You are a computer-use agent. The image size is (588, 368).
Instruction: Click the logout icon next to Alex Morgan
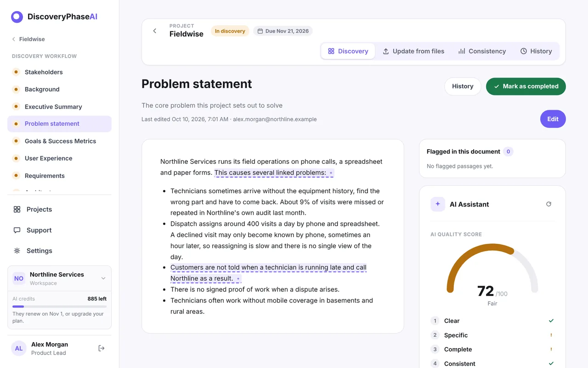(102, 348)
